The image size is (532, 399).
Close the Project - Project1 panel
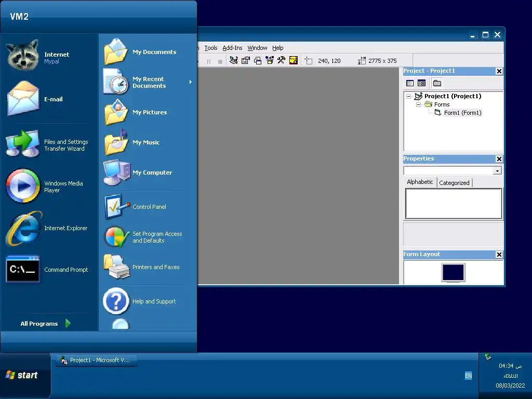tap(499, 71)
